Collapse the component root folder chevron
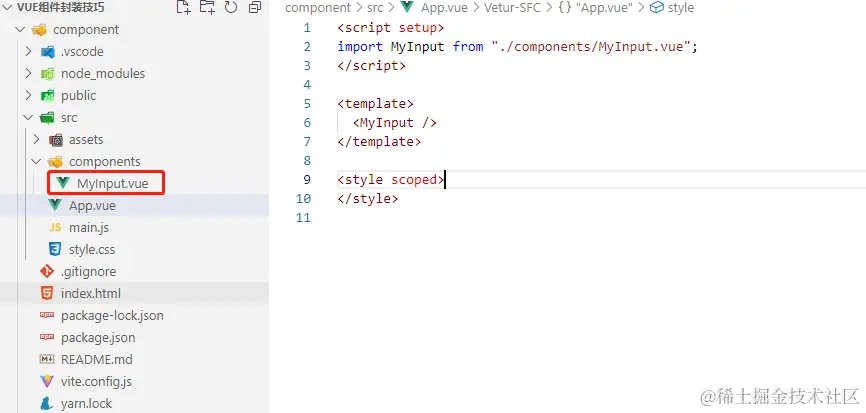This screenshot has height=413, width=866. point(20,29)
